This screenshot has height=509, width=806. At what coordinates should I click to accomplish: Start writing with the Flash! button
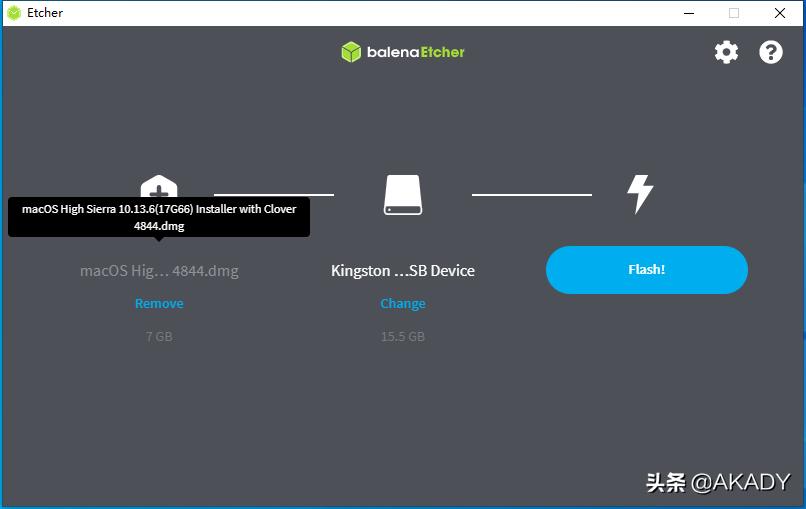647,270
